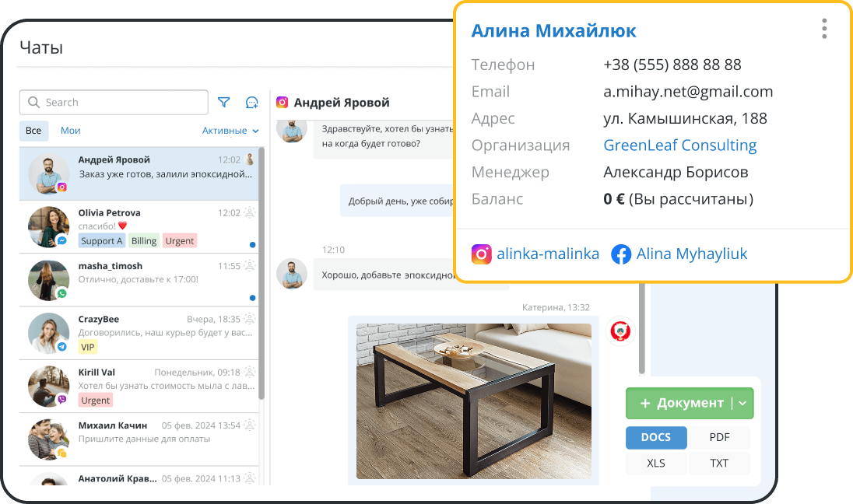Select the XLS format option
This screenshot has height=504, width=853.
point(656,463)
